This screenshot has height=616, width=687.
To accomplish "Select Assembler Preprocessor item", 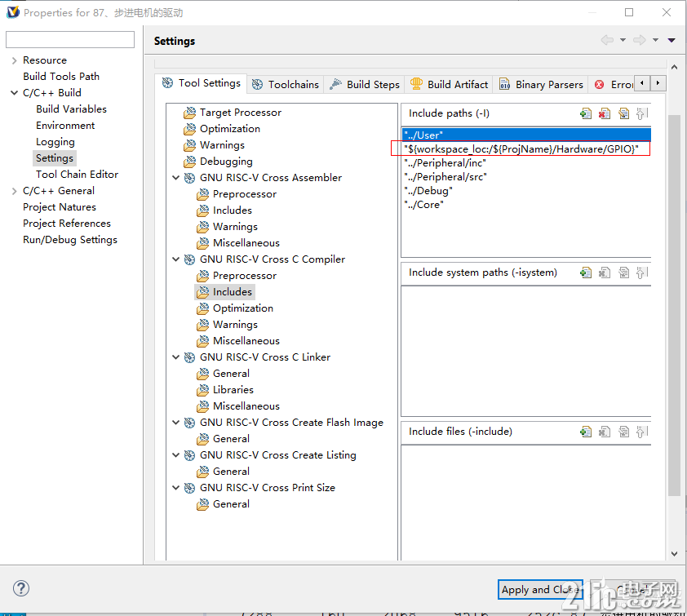I will [x=245, y=194].
